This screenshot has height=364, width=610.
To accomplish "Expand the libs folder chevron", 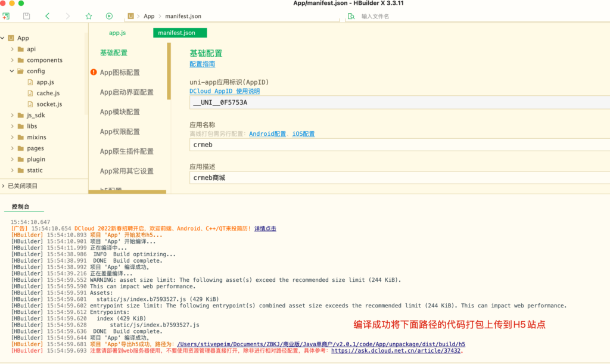I will pyautogui.click(x=12, y=126).
